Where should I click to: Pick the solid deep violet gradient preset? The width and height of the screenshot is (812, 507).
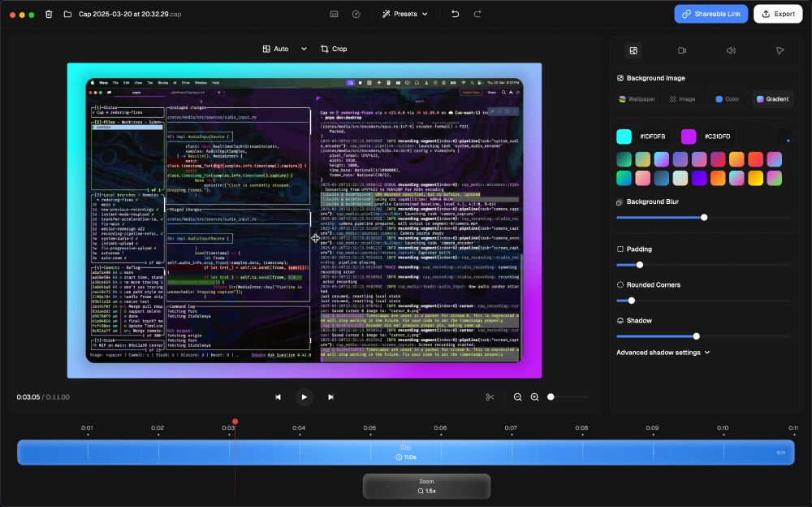[x=699, y=178]
